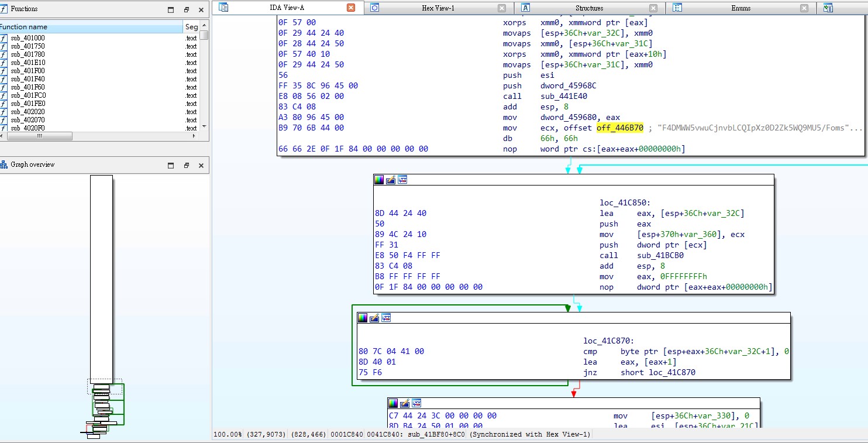
Task: Click group-nodes icon in loc_41C870 block
Action: (386, 318)
